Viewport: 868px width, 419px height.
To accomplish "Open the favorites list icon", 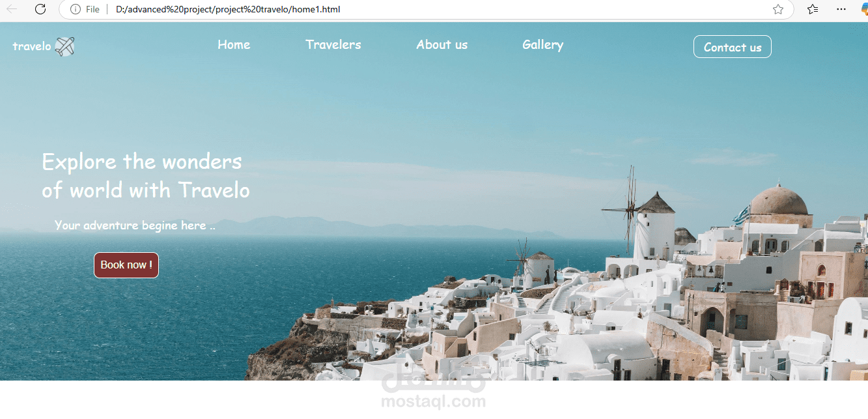I will [813, 9].
